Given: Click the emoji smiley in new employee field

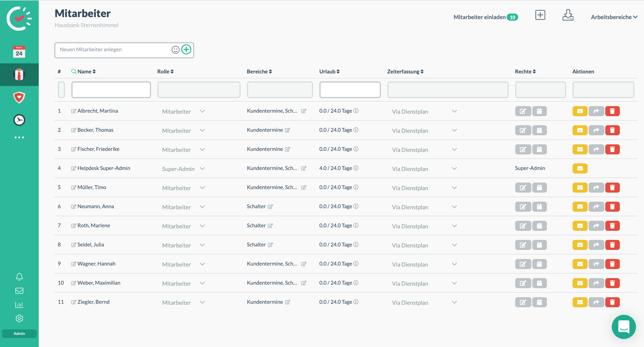Looking at the screenshot, I should (175, 50).
